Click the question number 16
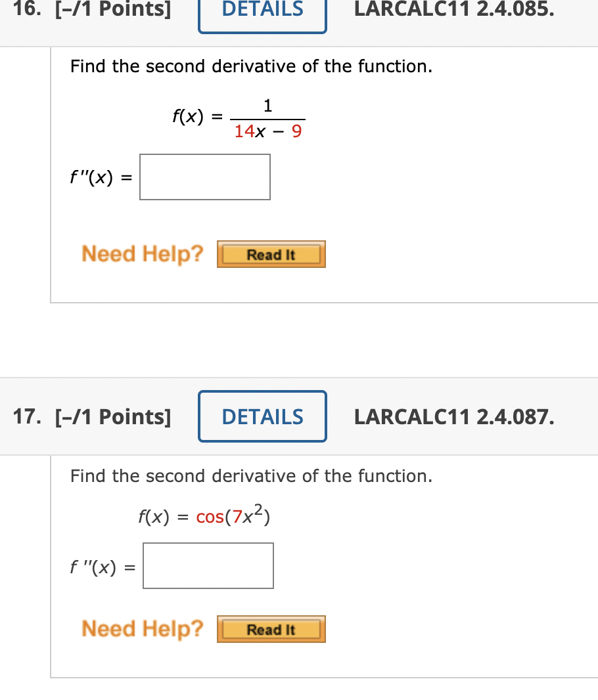Viewport: 598px width, 700px height. coord(25,9)
